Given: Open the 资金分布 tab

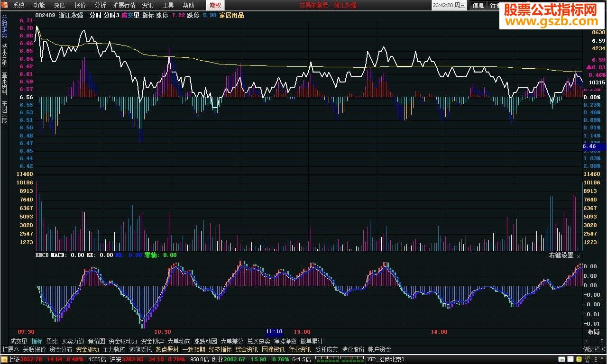Looking at the screenshot, I should point(61,349).
